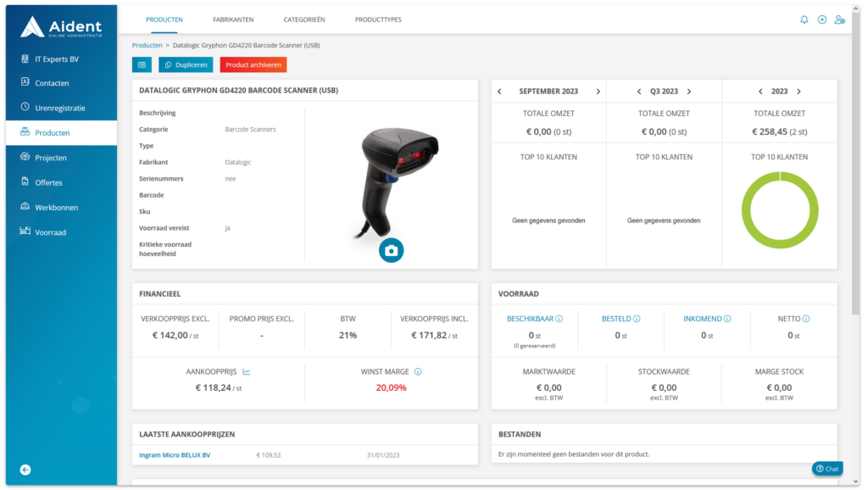Click the plus circle add icon
Viewport: 868px width, 490px height.
click(x=822, y=20)
